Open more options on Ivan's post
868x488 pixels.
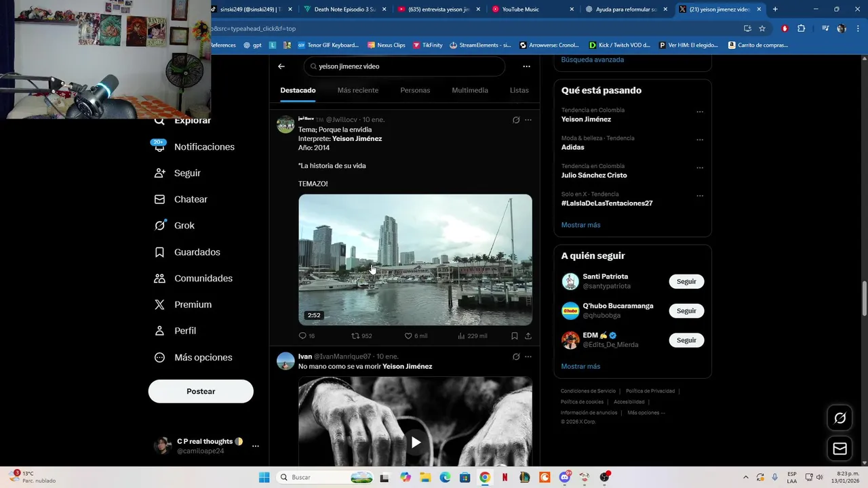pos(528,357)
